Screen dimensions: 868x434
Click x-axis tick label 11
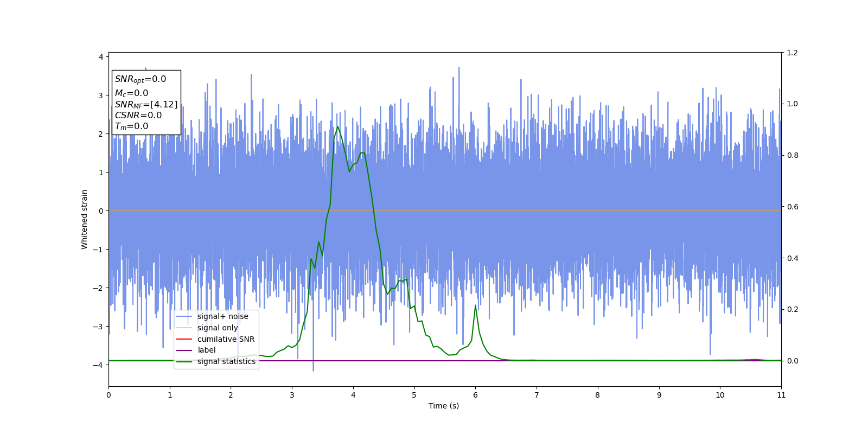(x=781, y=395)
